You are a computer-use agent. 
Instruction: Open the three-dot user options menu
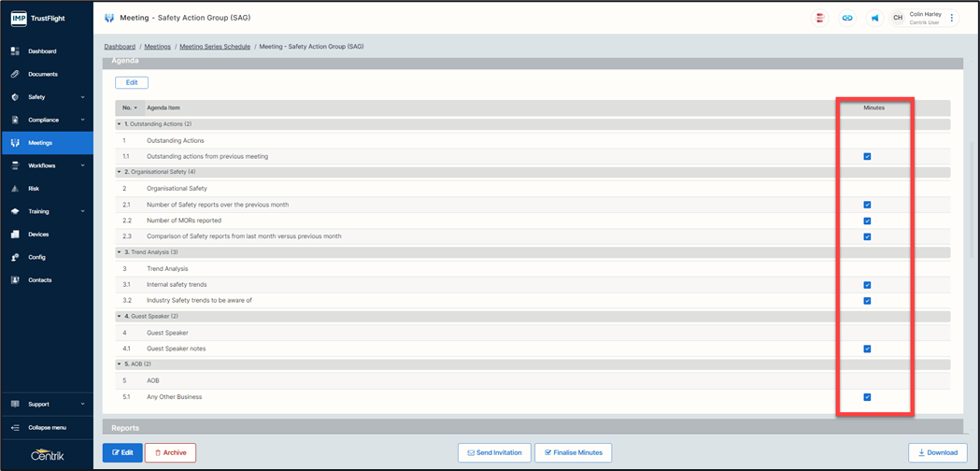pos(952,18)
